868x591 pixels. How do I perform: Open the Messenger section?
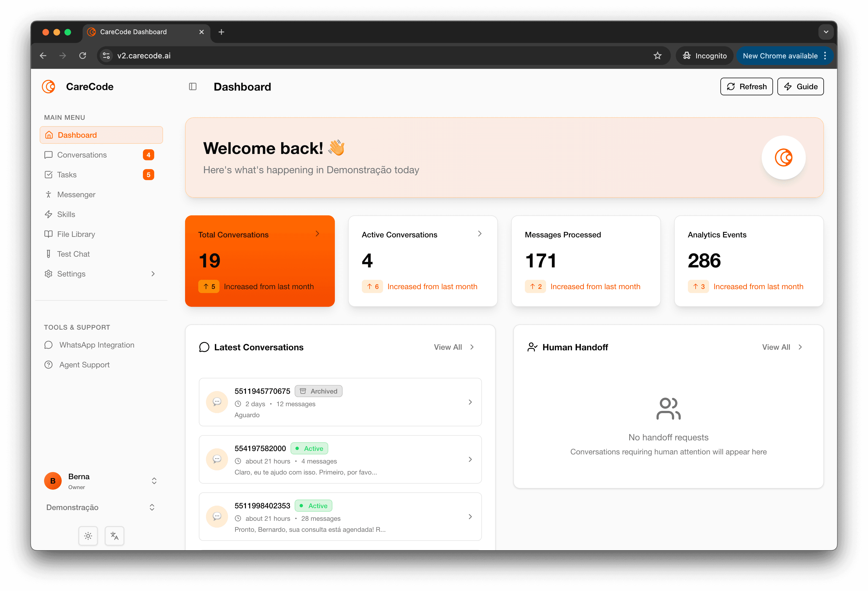coord(76,194)
